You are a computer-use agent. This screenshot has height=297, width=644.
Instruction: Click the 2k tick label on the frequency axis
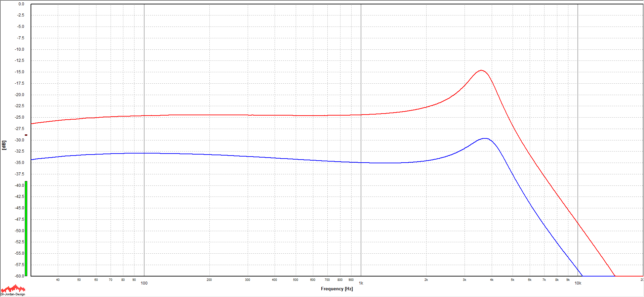click(x=426, y=280)
